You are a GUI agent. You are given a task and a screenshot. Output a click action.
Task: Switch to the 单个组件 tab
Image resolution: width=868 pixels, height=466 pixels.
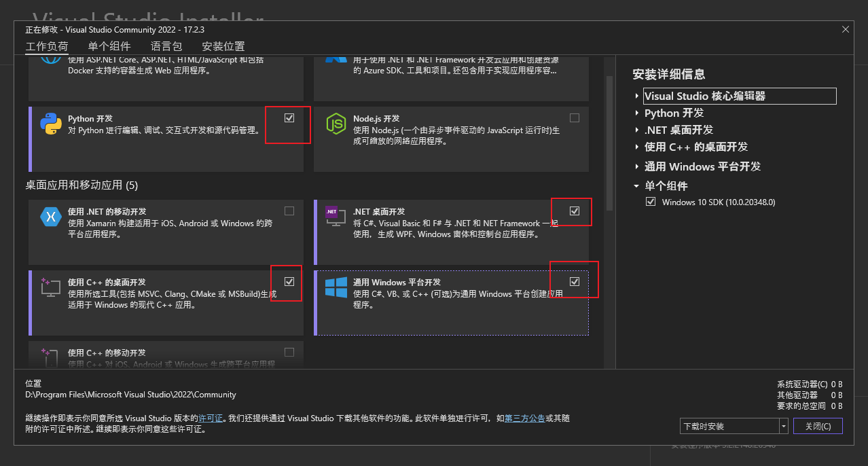click(x=109, y=46)
